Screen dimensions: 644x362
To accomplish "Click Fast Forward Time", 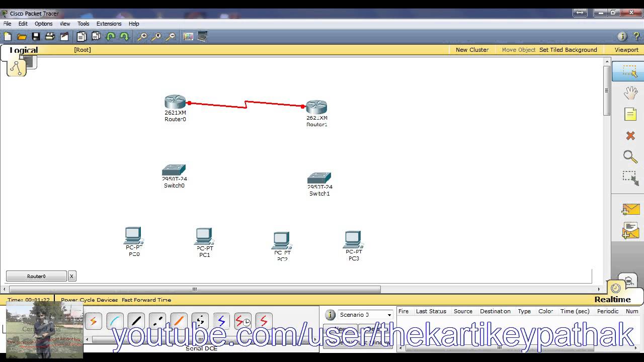I will click(x=146, y=300).
